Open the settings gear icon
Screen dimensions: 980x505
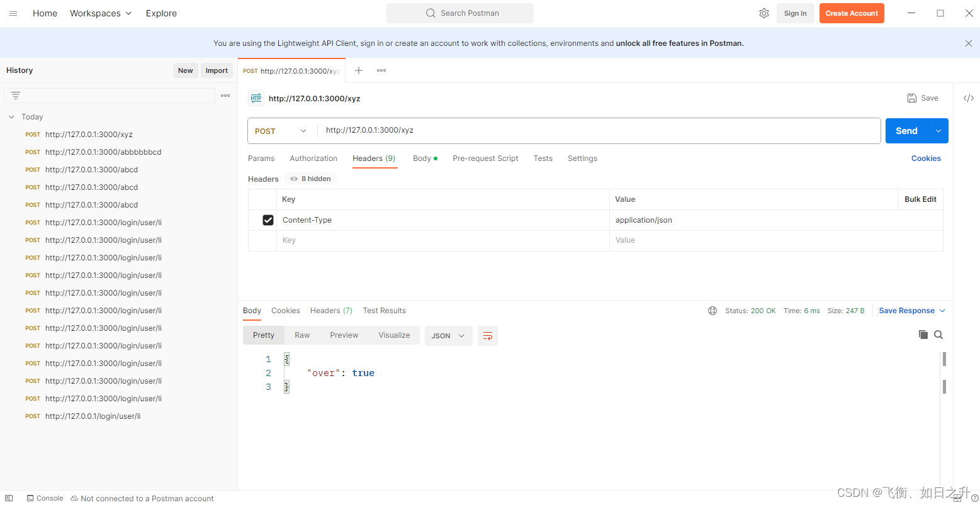point(764,13)
